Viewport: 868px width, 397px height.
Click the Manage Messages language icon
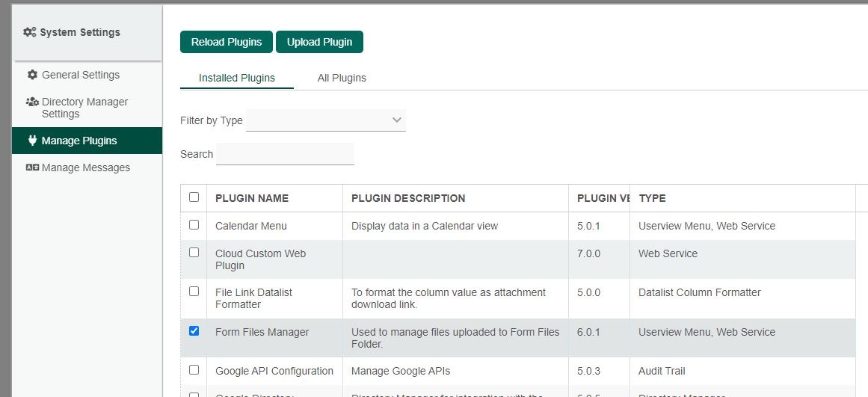pos(32,167)
